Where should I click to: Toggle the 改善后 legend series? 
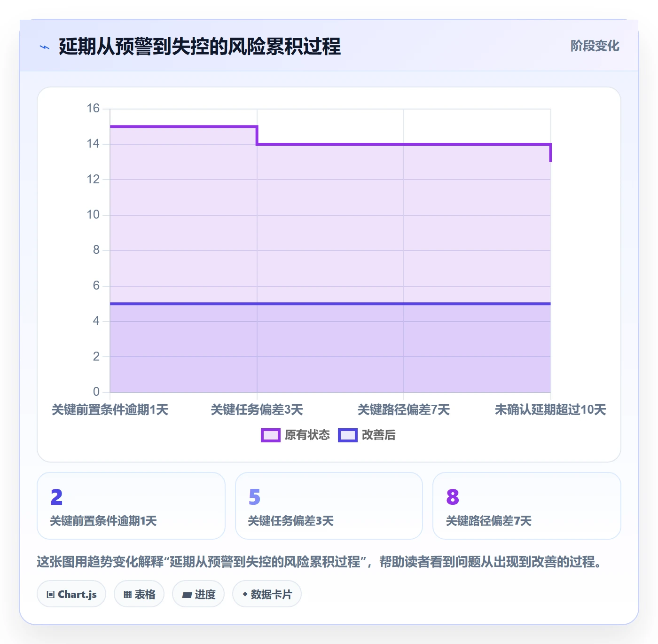[x=367, y=435]
